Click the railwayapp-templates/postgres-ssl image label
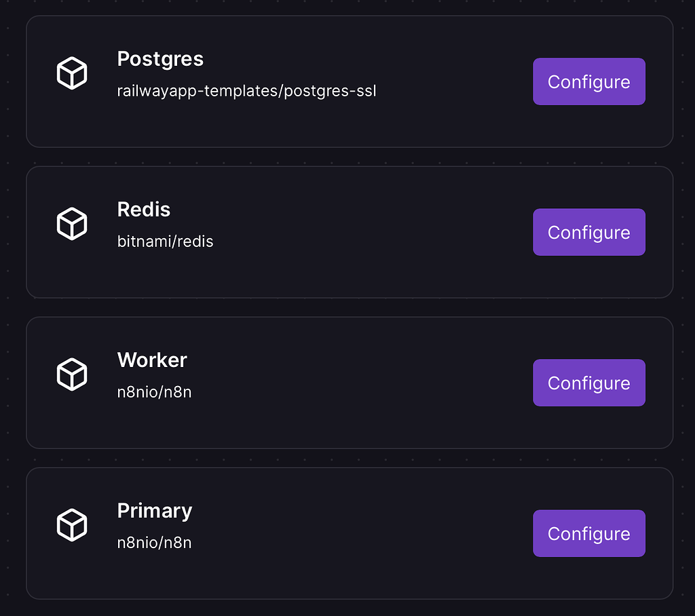Screen dimensions: 695x616 (x=247, y=91)
